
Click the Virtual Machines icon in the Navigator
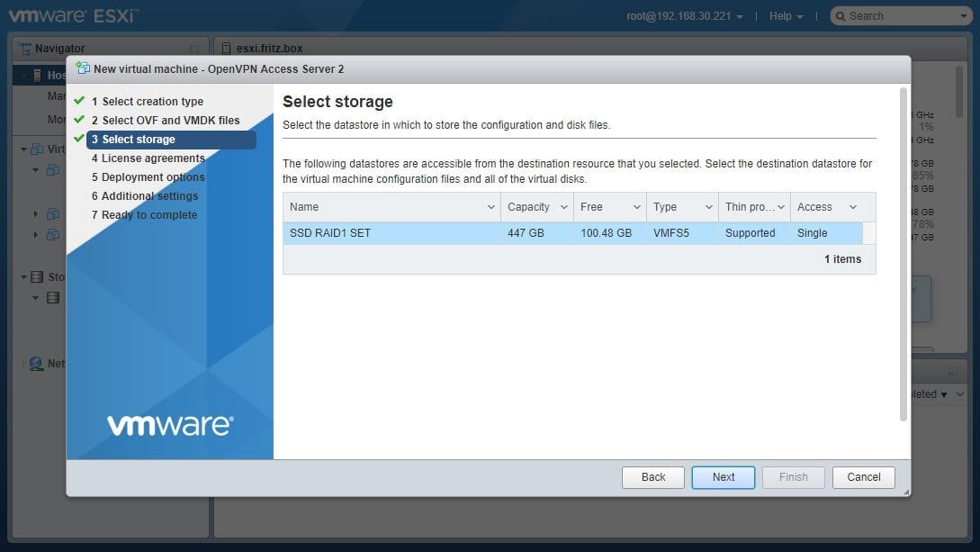point(36,149)
